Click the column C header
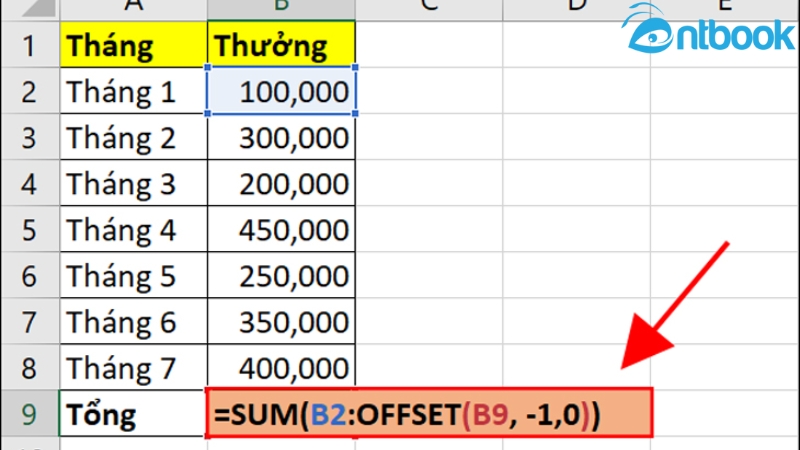This screenshot has height=450, width=800. [430, 8]
